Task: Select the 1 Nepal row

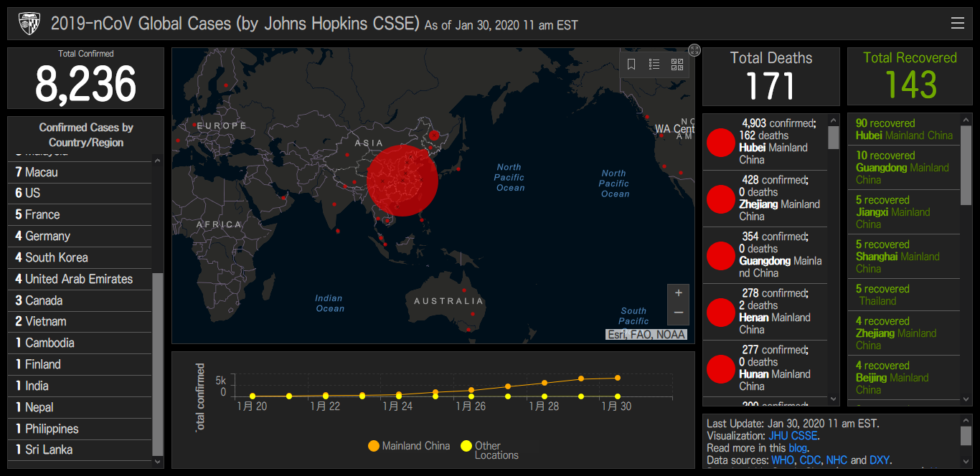Action: [x=80, y=408]
